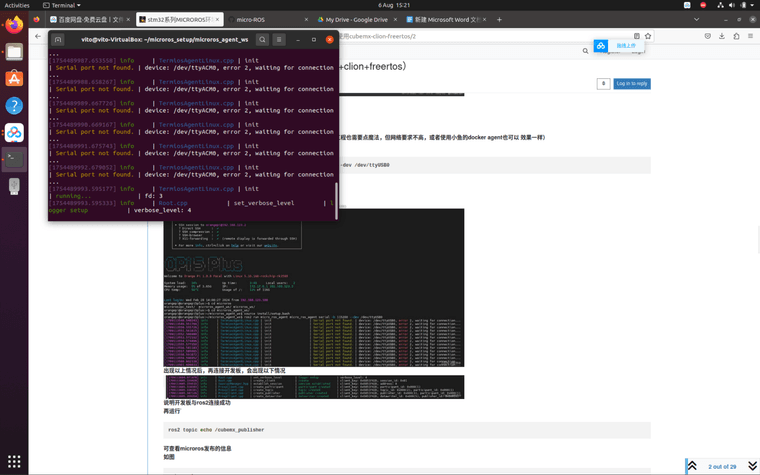
Task: Open Help from the dock
Action: (14, 105)
